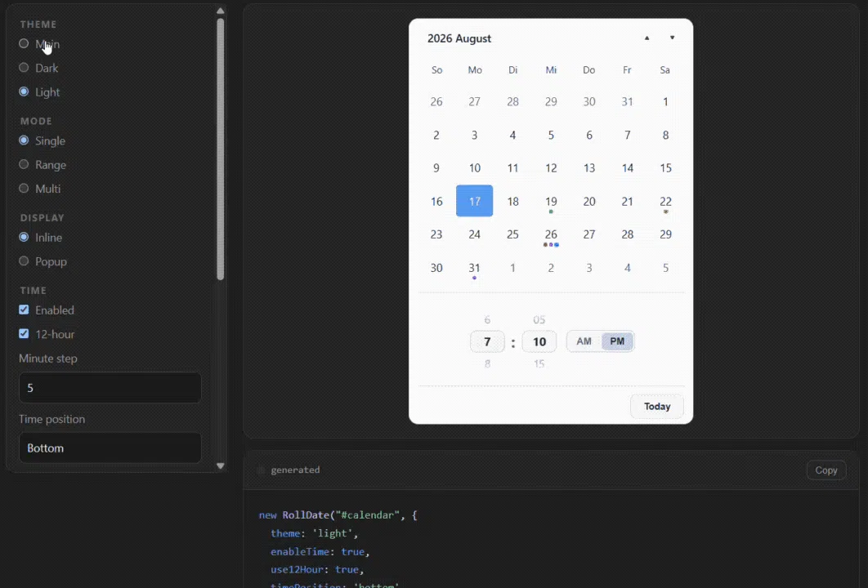This screenshot has width=868, height=588.
Task: Pick next minute 15
Action: [x=539, y=364]
